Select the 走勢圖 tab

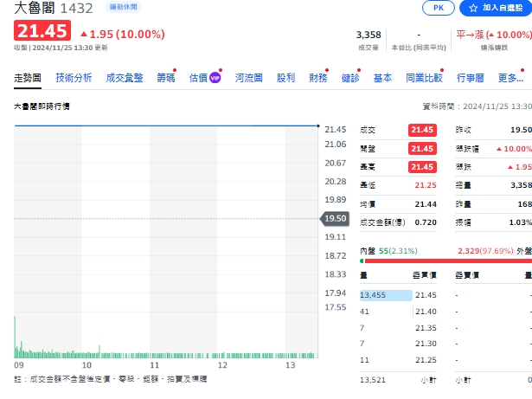28,78
